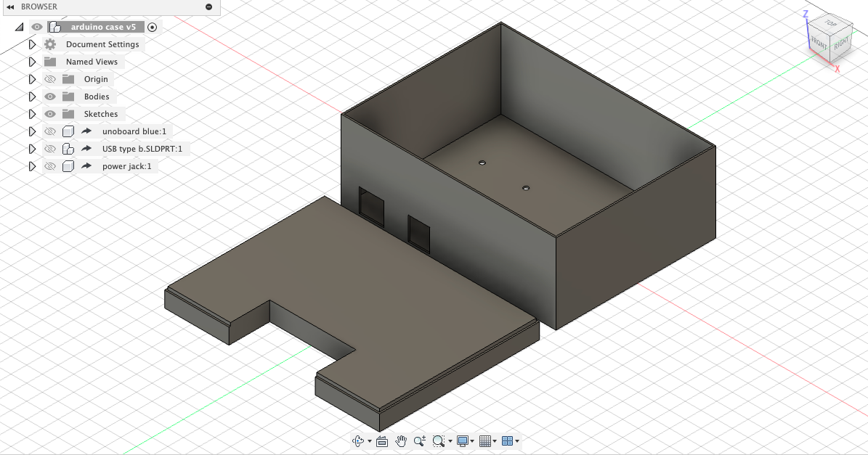The image size is (868, 455).
Task: Select the Orbit tool in navigation bar
Action: [x=357, y=441]
